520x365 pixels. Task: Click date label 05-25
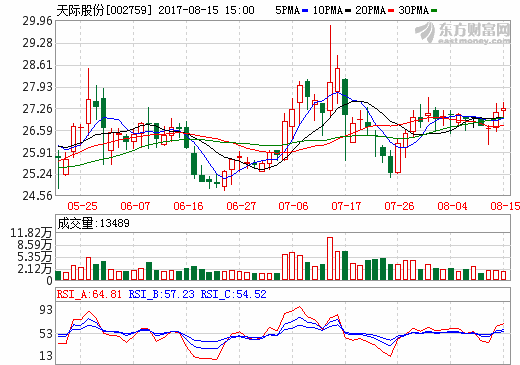click(x=82, y=206)
